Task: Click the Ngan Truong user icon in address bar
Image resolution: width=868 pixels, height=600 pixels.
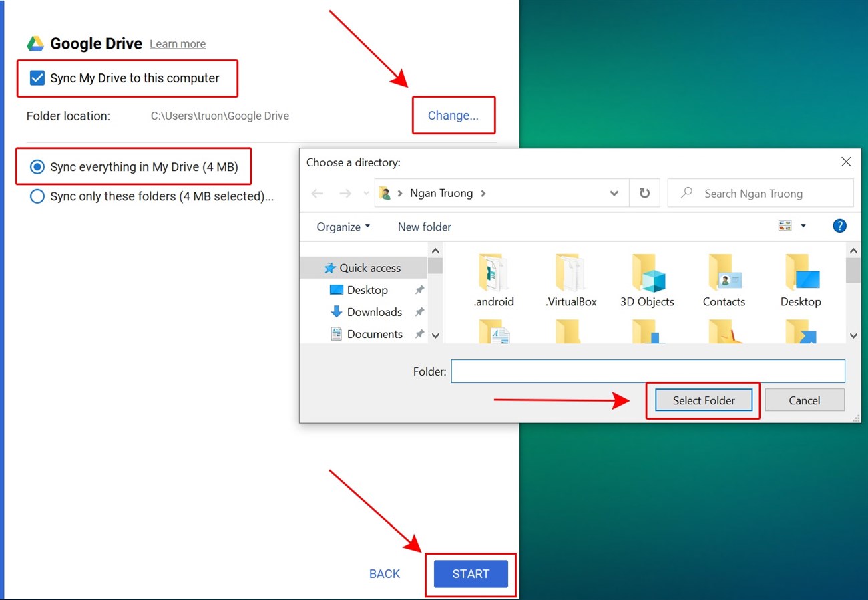Action: pyautogui.click(x=385, y=193)
